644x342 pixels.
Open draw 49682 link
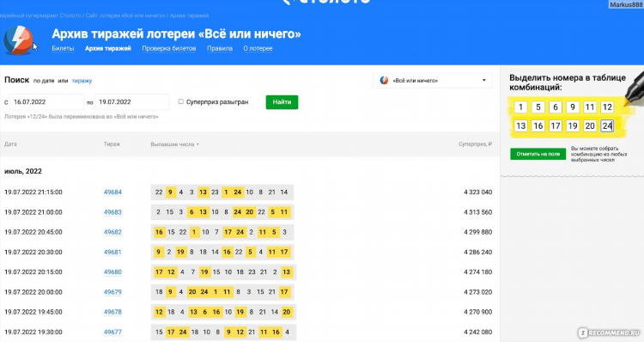click(112, 232)
